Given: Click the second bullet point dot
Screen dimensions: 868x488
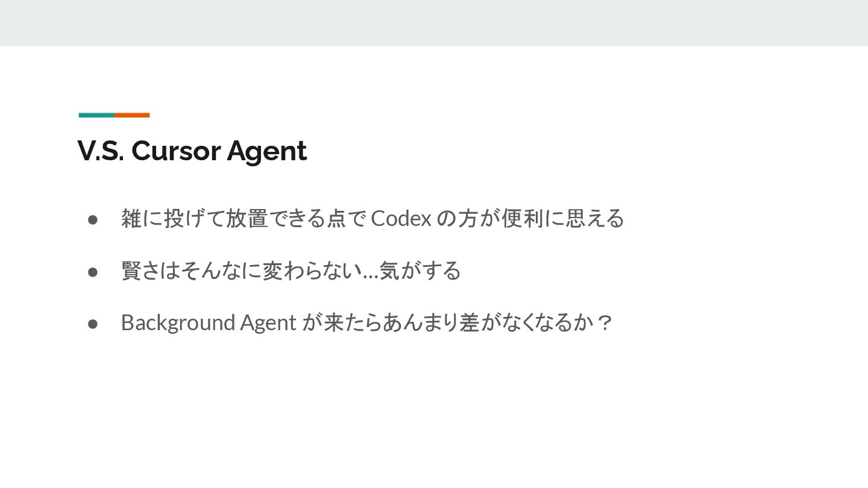Looking at the screenshot, I should tap(93, 272).
